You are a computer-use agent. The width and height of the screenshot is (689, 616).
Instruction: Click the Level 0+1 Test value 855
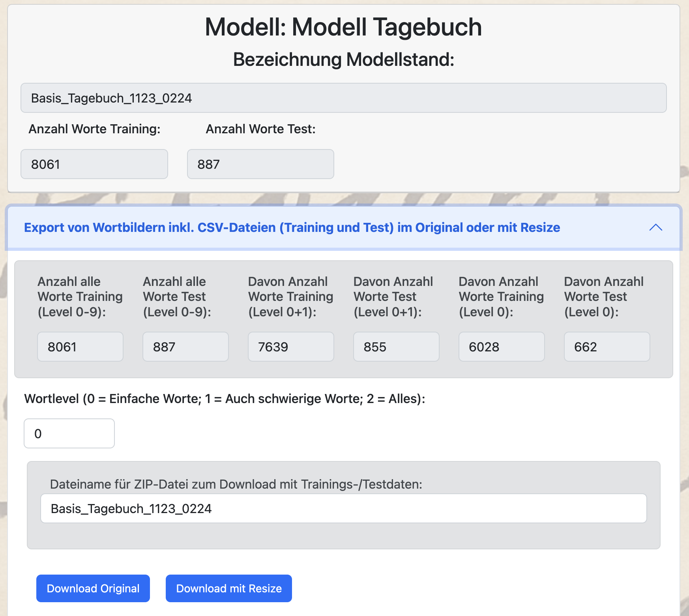pyautogui.click(x=396, y=347)
